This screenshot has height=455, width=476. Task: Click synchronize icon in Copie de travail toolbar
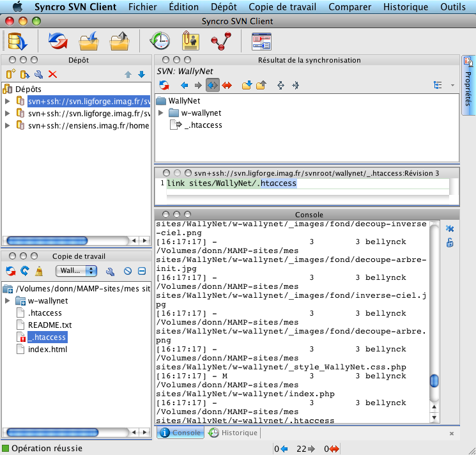(11, 271)
